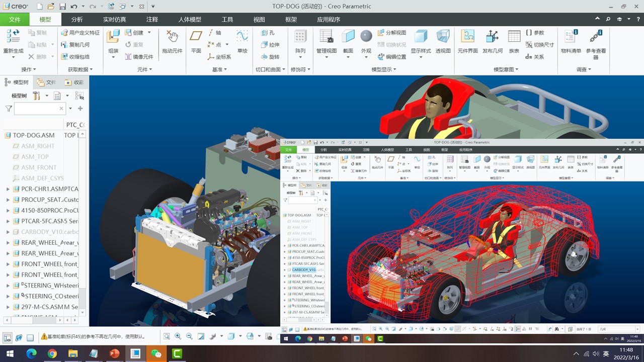Open Parameters (参数)
The height and width of the screenshot is (362, 644).
click(x=535, y=33)
